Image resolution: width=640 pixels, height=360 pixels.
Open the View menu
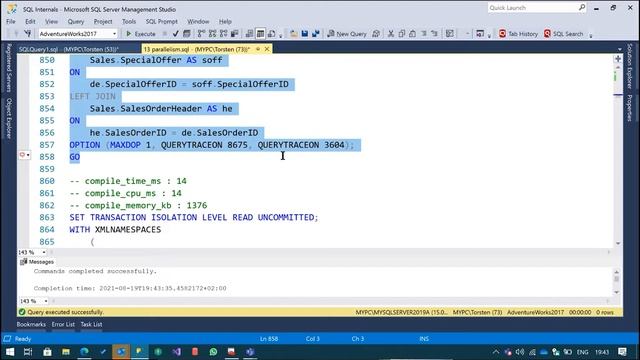(51, 21)
